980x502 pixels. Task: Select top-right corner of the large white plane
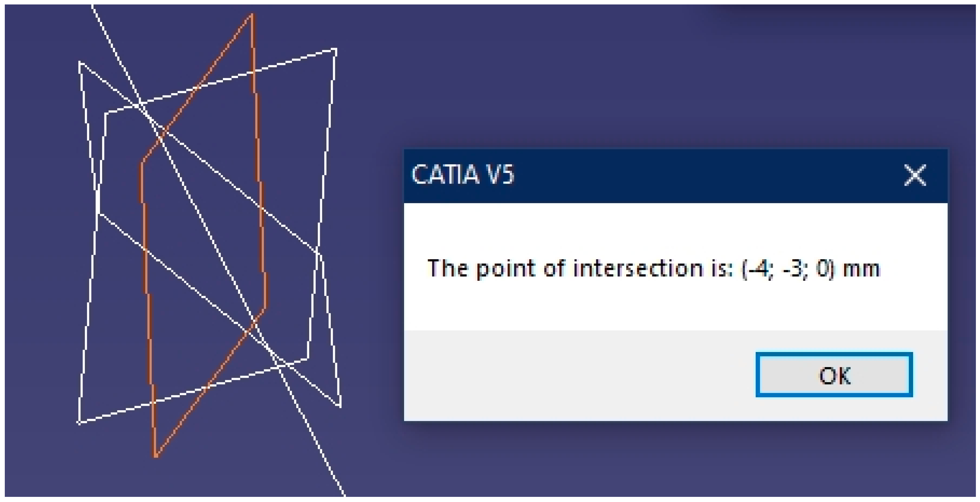335,49
